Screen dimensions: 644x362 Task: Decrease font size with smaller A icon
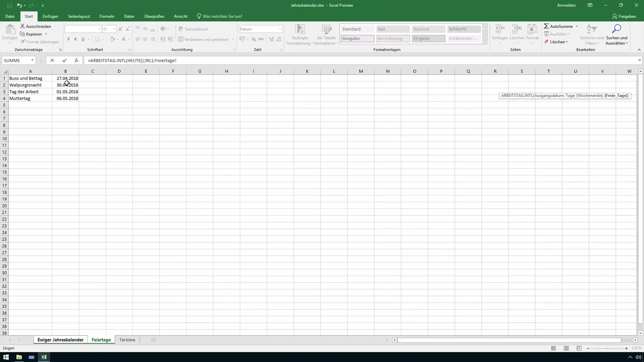(x=128, y=29)
